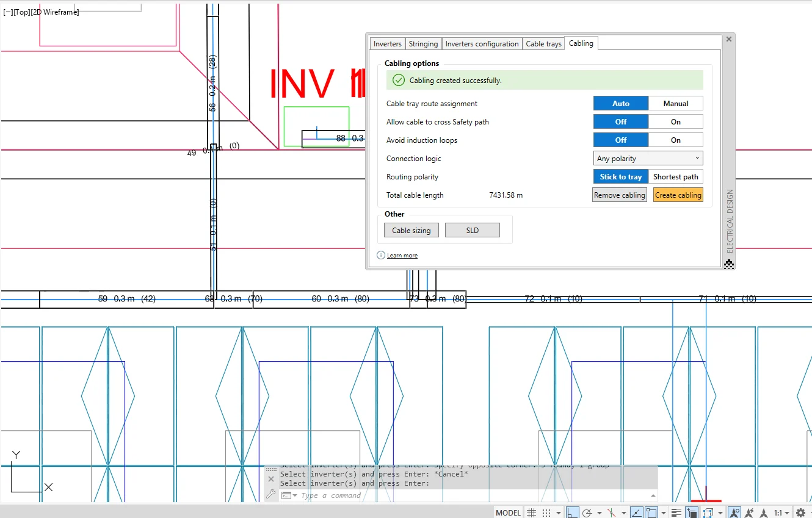812x518 pixels.
Task: Toggle object snap tracking icon
Action: pyautogui.click(x=637, y=513)
